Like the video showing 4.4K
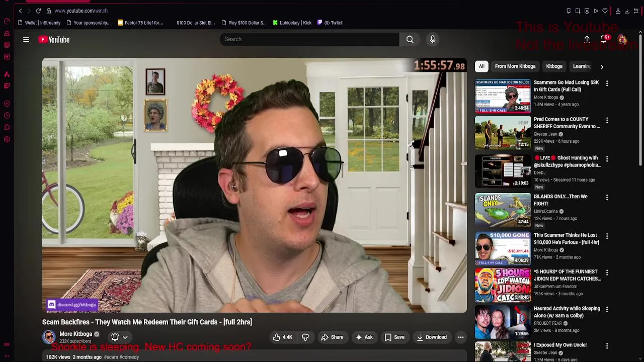Screen dimensions: 644x362 click(283, 337)
